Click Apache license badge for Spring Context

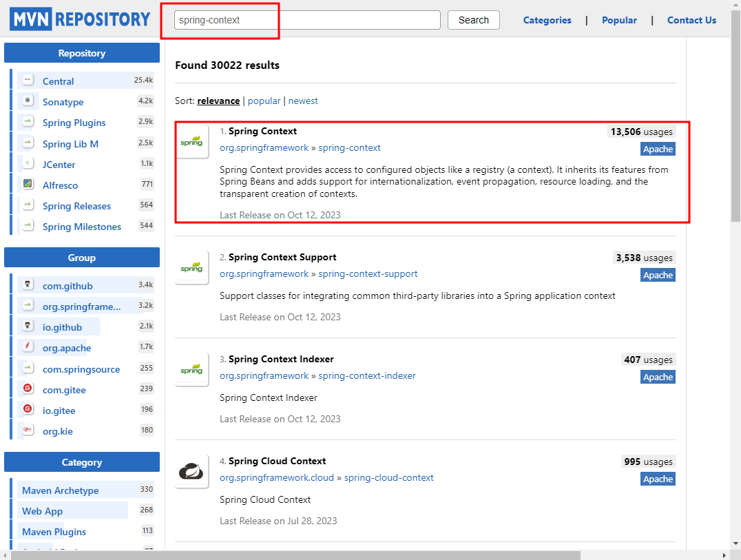pos(658,149)
